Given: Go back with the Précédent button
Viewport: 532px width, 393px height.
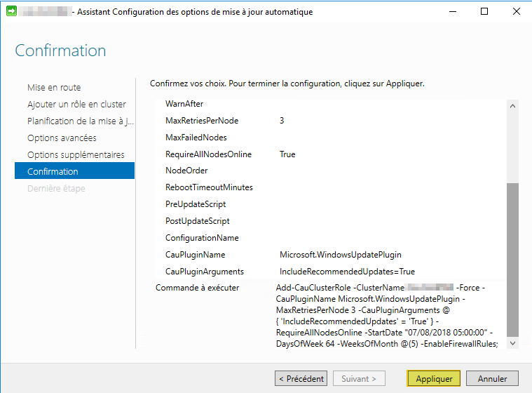Looking at the screenshot, I should (301, 378).
